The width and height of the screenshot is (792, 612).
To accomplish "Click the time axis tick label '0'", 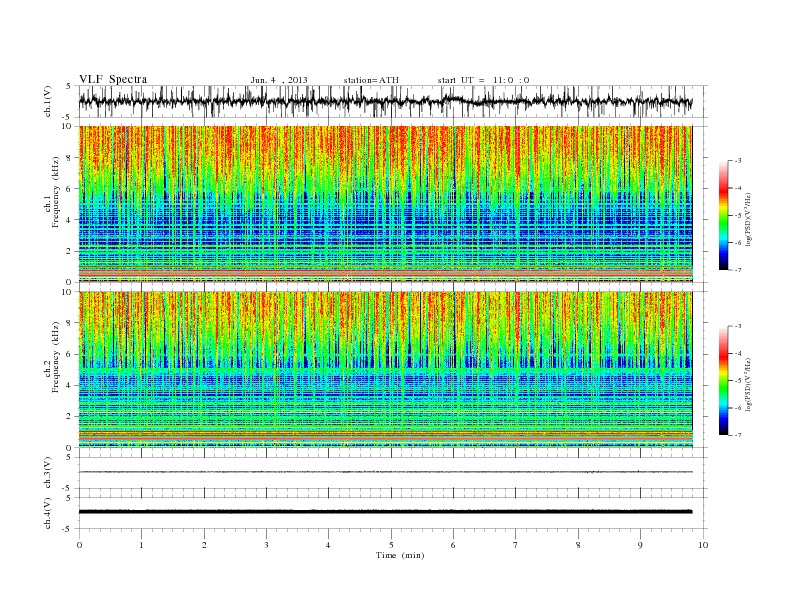I will pos(79,545).
